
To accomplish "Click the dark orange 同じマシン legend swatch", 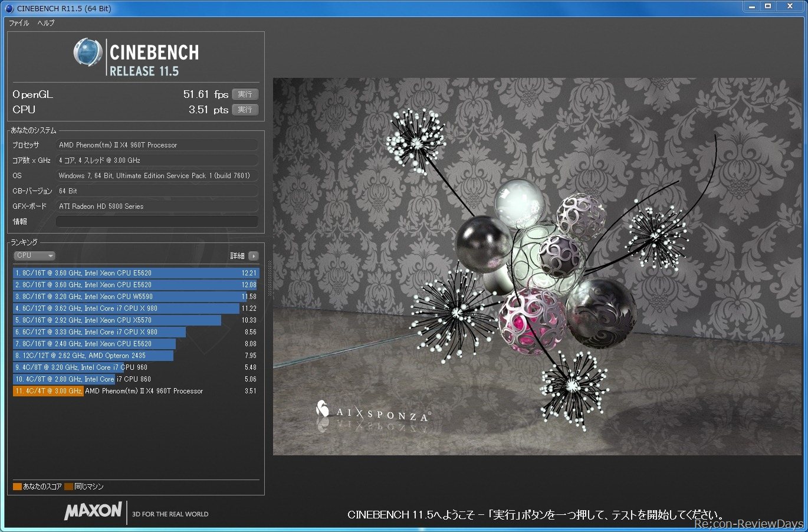I will (68, 487).
